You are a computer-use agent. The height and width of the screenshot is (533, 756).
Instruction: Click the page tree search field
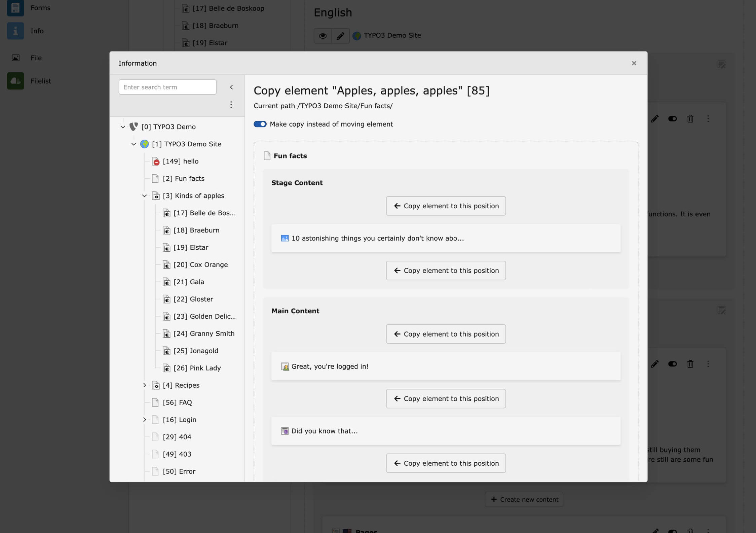coord(167,87)
